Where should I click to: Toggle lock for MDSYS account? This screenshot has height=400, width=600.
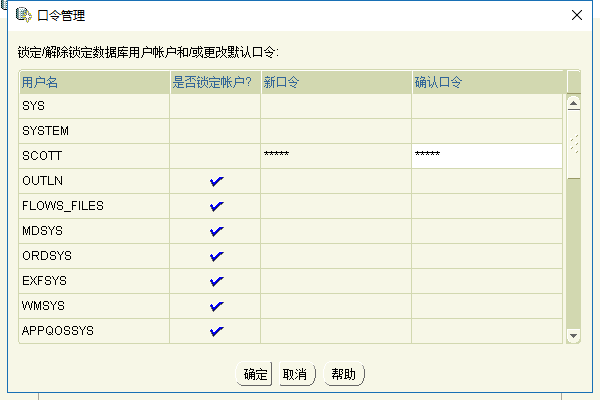pyautogui.click(x=216, y=231)
